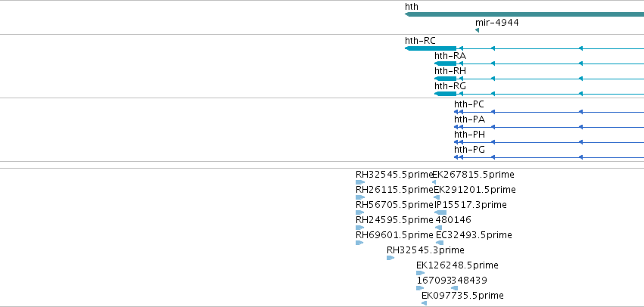Image resolution: width=644 pixels, height=307 pixels.
Task: Click the RH32545.5prime EST arrow
Action: pyautogui.click(x=360, y=182)
